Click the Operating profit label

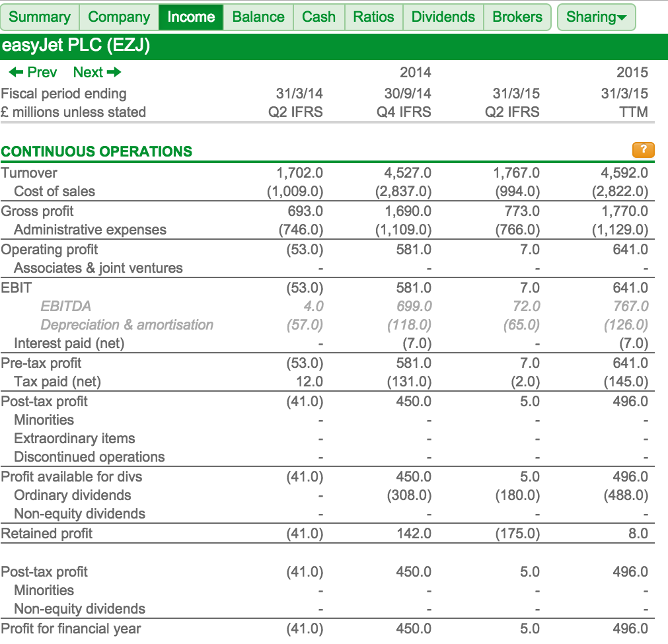click(50, 250)
